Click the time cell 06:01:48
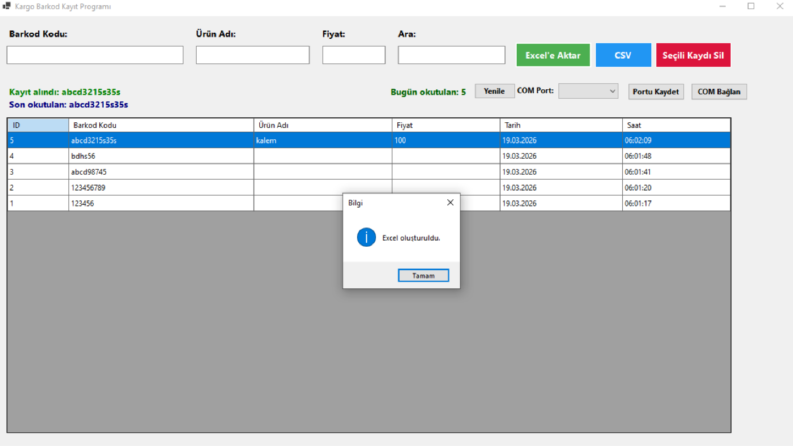The width and height of the screenshot is (793, 446). click(x=677, y=156)
